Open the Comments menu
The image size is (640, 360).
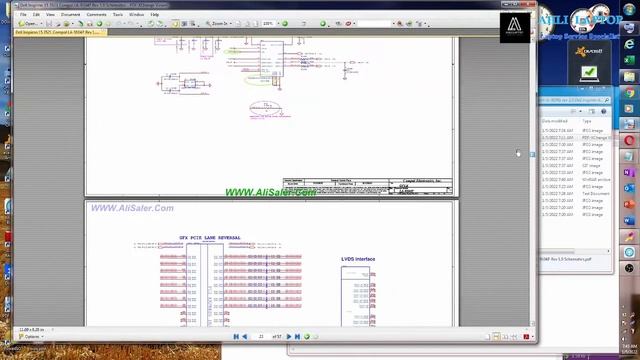coord(96,14)
